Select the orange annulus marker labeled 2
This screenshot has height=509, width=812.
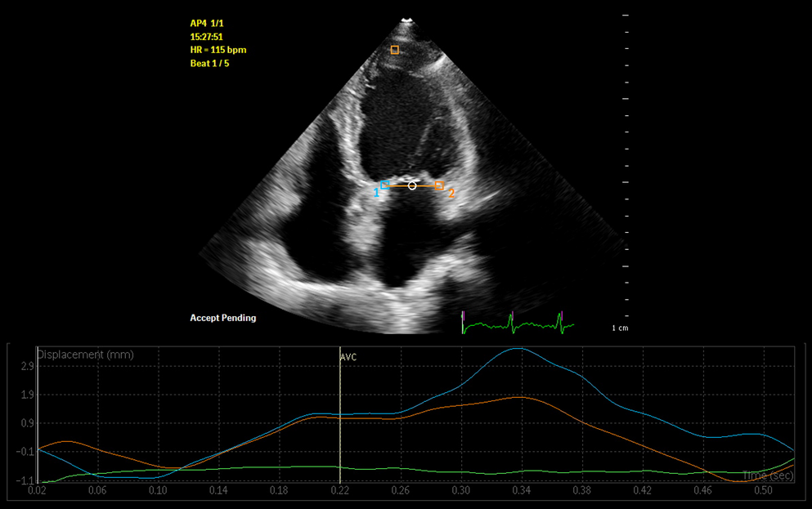pyautogui.click(x=439, y=185)
